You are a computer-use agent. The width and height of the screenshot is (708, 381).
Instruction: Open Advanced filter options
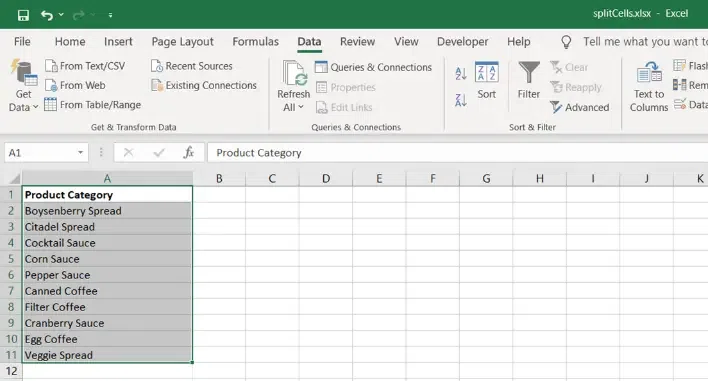tap(579, 107)
